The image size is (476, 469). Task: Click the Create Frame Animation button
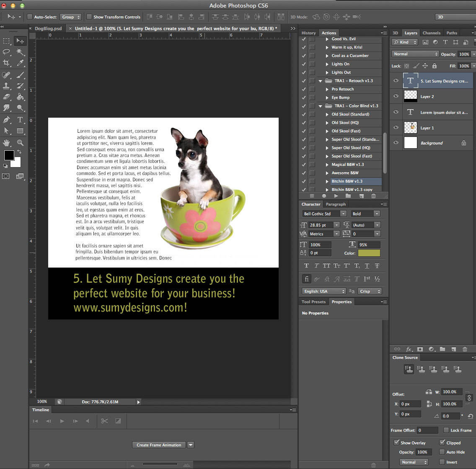(159, 445)
